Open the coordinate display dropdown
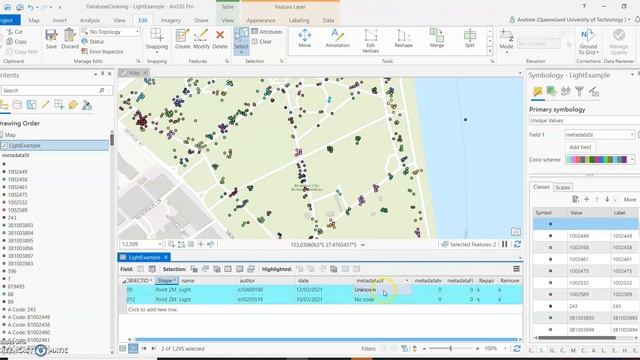 pos(363,245)
